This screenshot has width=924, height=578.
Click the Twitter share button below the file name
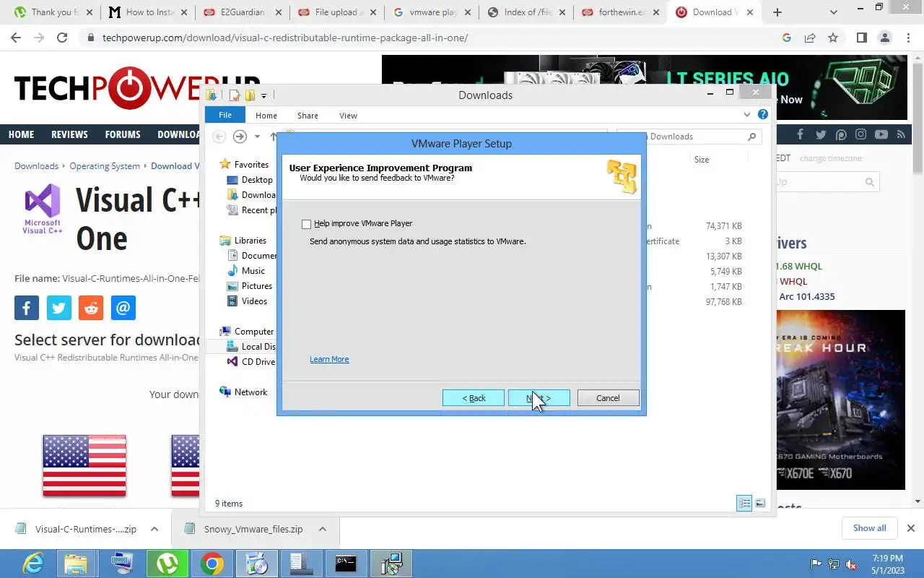coord(58,308)
